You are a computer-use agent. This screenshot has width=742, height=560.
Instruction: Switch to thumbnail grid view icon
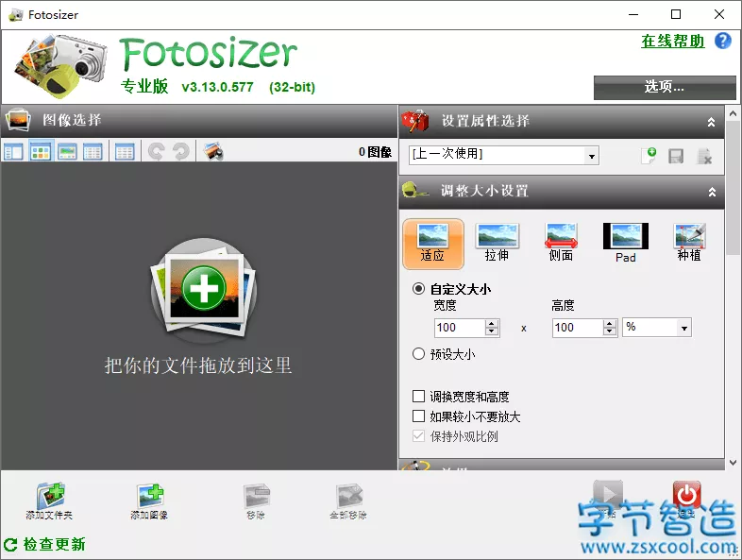pyautogui.click(x=41, y=152)
